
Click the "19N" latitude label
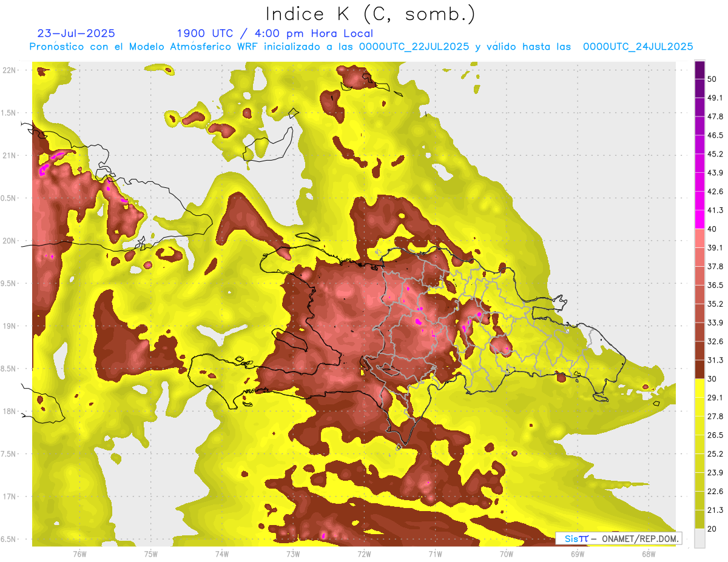pyautogui.click(x=9, y=326)
